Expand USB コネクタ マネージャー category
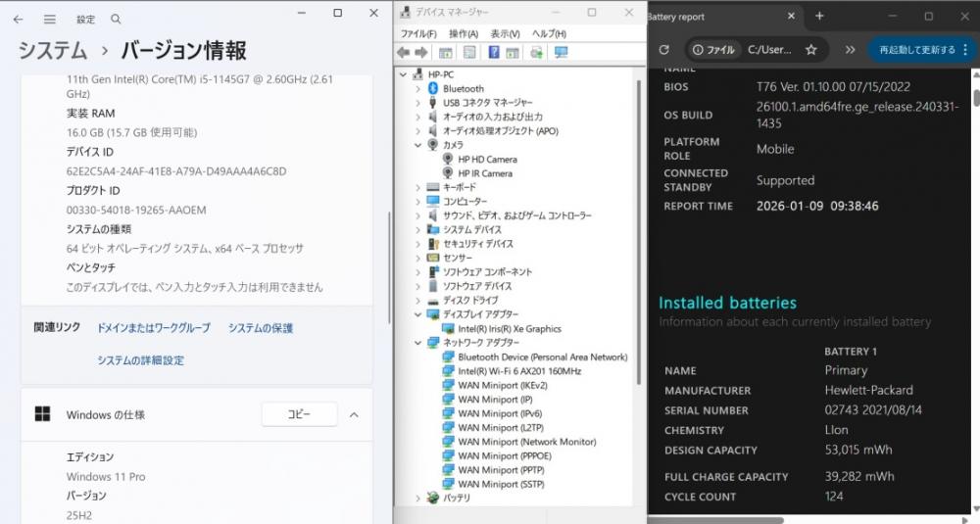 pyautogui.click(x=418, y=103)
